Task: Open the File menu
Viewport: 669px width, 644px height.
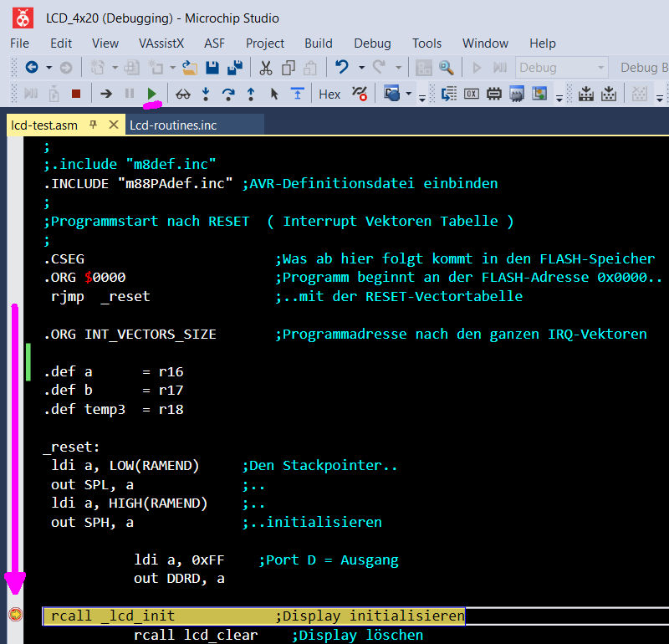Action: click(19, 43)
